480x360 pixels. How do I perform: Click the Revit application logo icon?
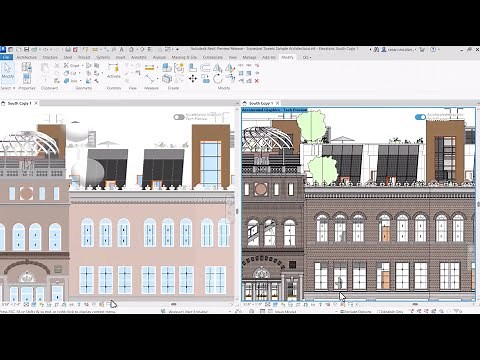tap(3, 49)
